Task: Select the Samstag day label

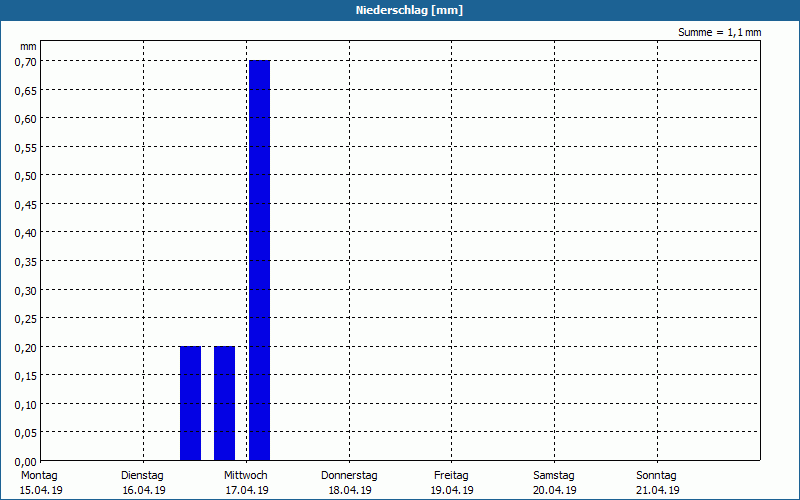Action: 554,476
